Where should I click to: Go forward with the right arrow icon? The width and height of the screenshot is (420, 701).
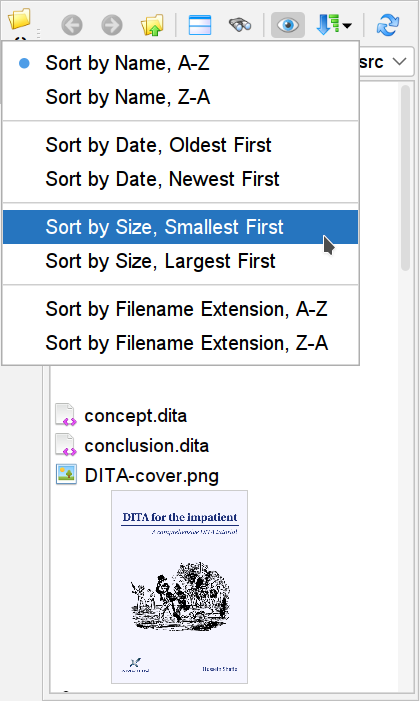click(x=112, y=25)
